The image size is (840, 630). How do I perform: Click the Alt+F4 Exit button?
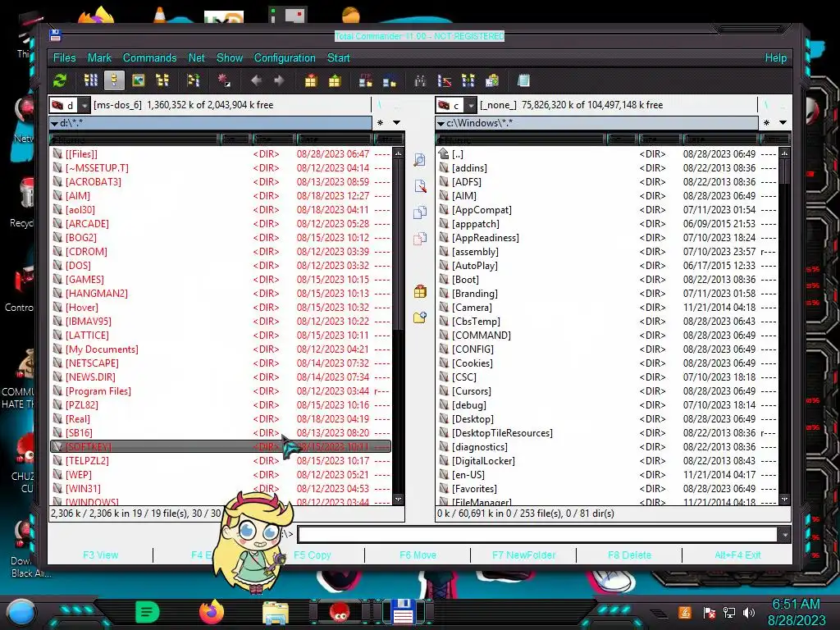pyautogui.click(x=737, y=555)
